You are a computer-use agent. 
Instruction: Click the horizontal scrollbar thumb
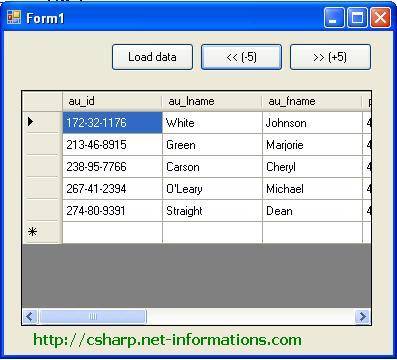coord(92,316)
